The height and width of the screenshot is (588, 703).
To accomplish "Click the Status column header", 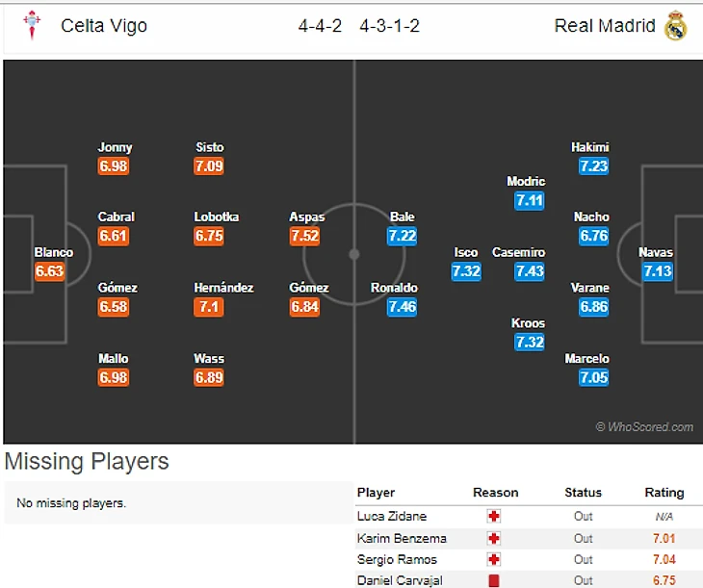I will 583,493.
